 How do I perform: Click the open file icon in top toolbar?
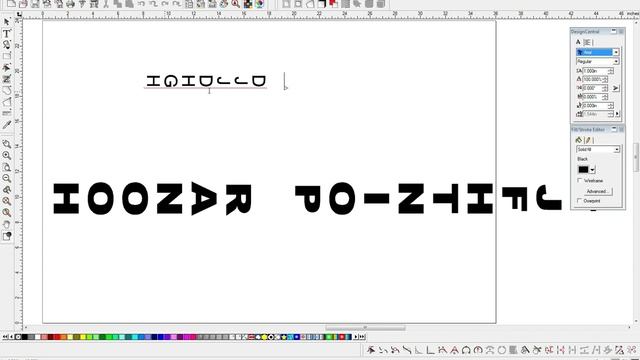(23, 4)
